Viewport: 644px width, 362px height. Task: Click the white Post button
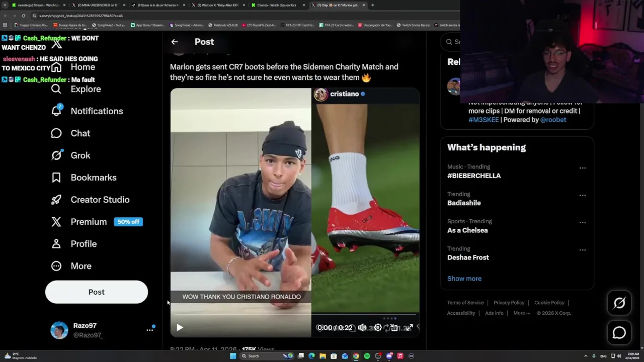click(97, 292)
